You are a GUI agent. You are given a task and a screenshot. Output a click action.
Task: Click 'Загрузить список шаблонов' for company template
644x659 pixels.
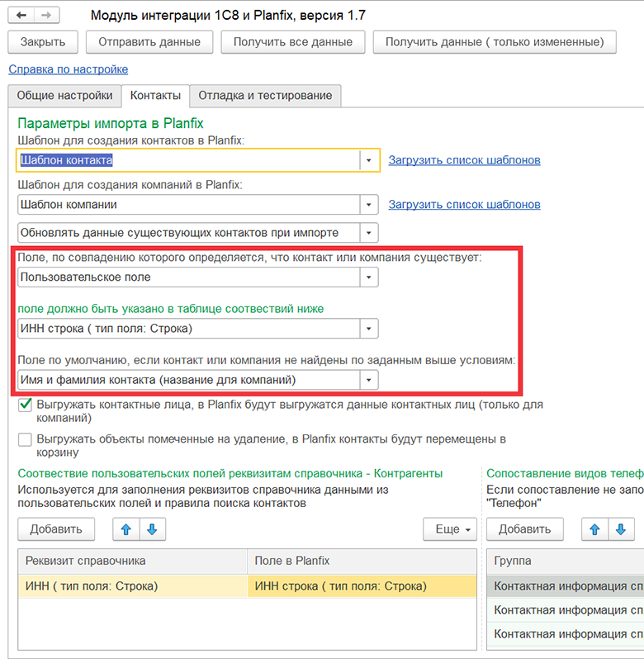tap(464, 205)
